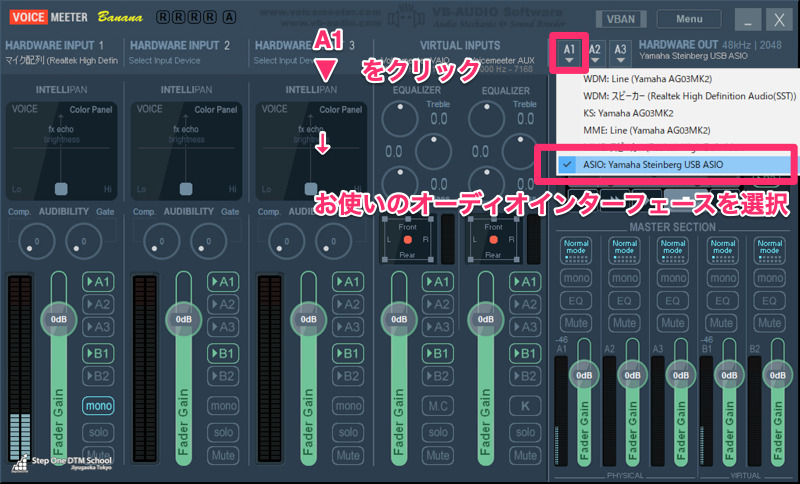Mute master bus A3
This screenshot has width=800, height=484.
tap(673, 323)
